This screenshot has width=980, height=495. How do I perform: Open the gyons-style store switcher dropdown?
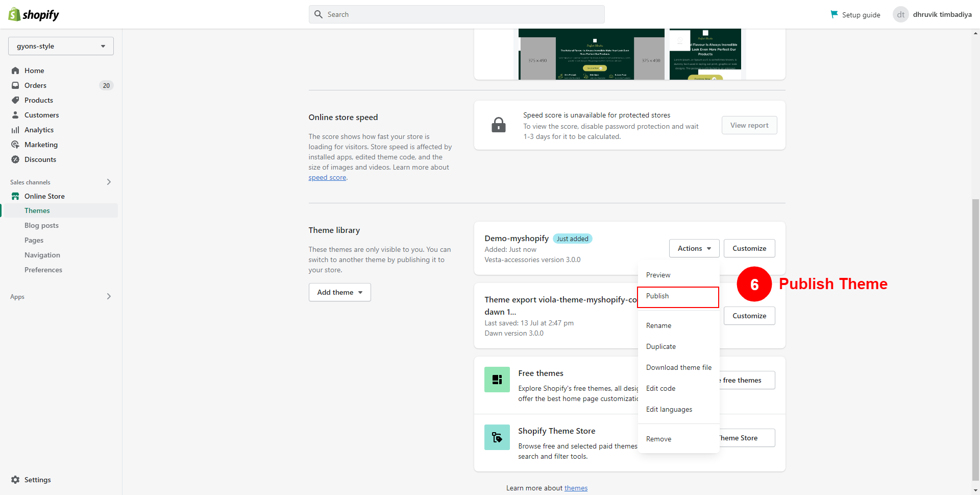61,46
